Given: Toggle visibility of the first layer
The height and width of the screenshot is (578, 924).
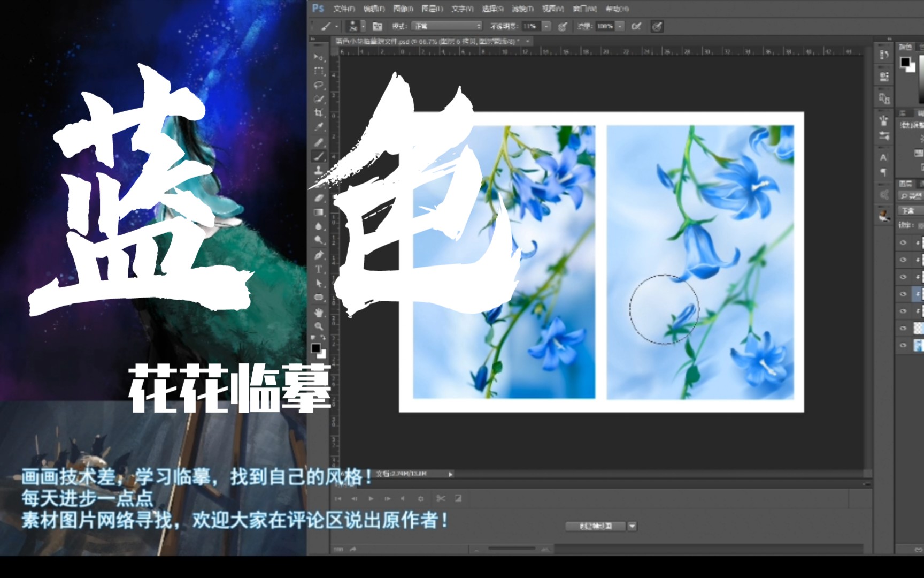Looking at the screenshot, I should tap(903, 242).
